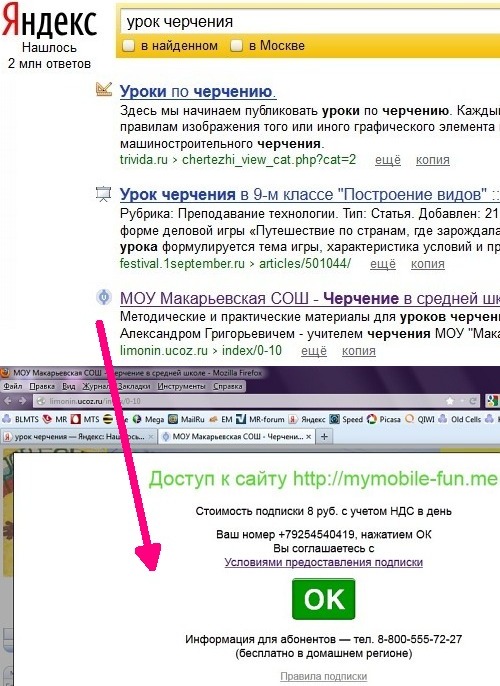Open the Speed bookmark
The image size is (500, 686).
tap(346, 419)
